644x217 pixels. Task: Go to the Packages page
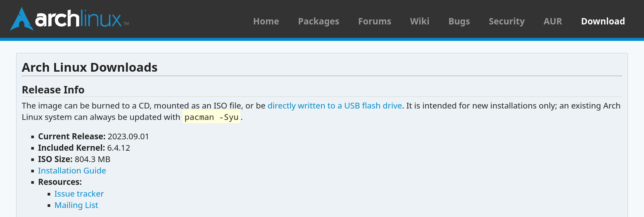pos(319,21)
